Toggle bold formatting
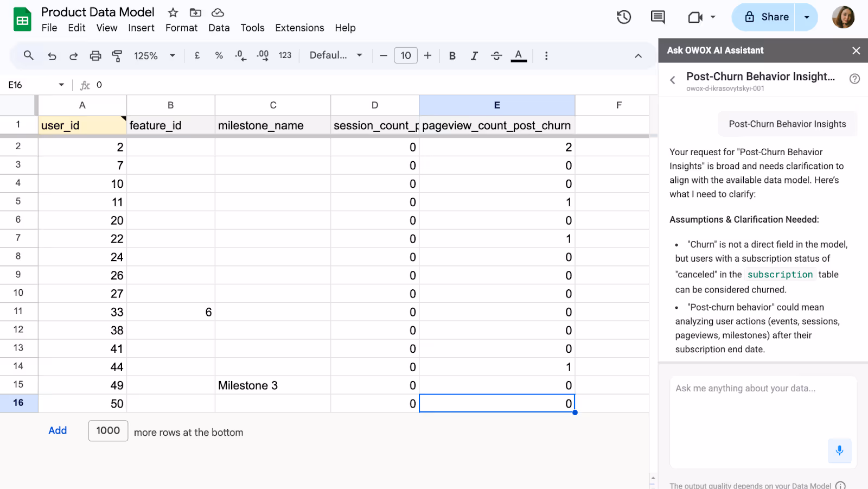 (x=452, y=55)
